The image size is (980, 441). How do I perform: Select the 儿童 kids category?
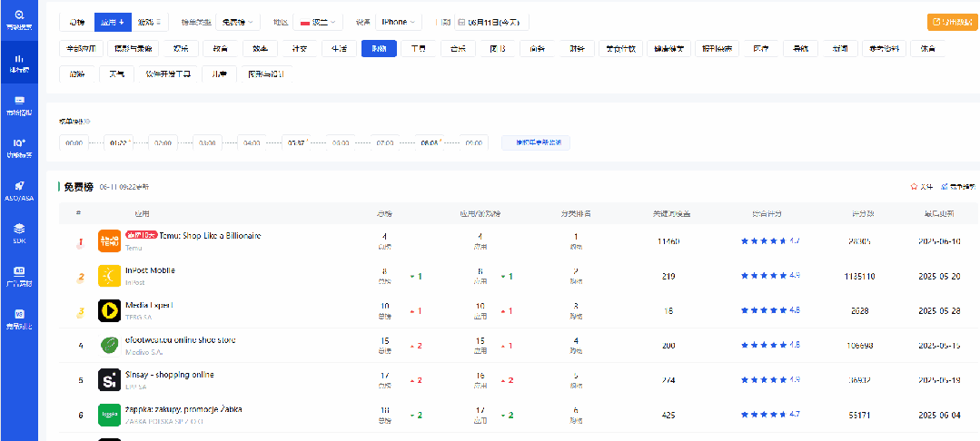pyautogui.click(x=219, y=74)
